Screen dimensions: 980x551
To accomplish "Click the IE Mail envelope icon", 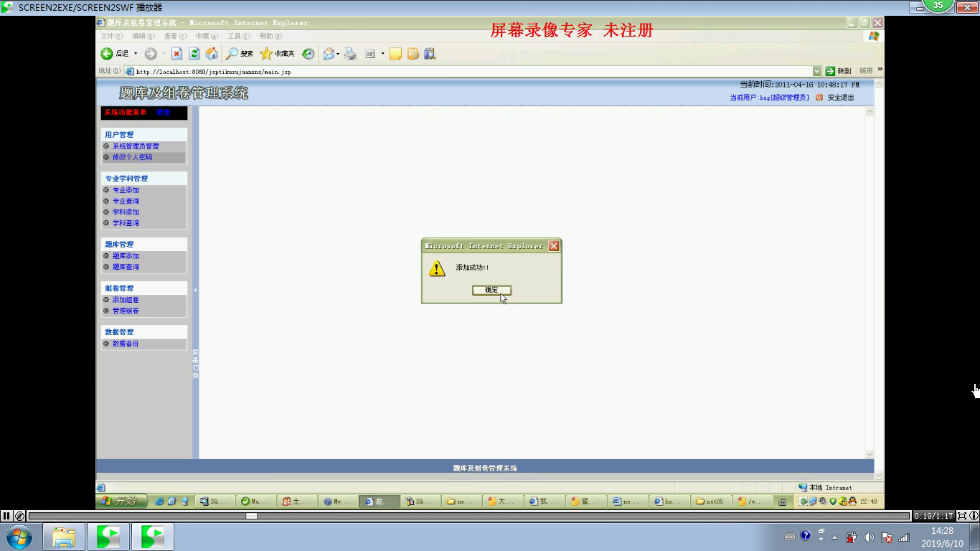I will click(x=329, y=54).
